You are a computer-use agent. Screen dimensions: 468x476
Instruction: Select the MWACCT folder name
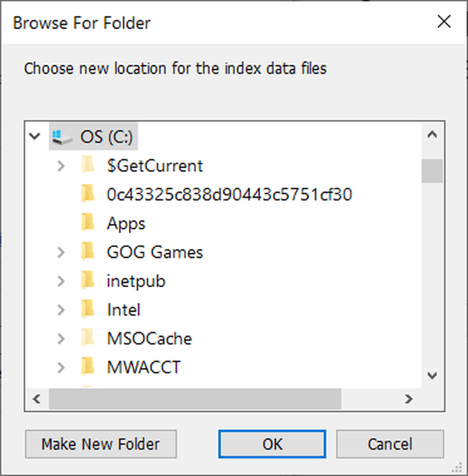click(143, 367)
